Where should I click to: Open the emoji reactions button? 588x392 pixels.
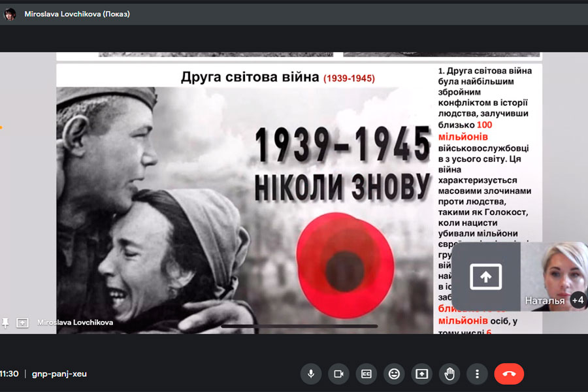(394, 374)
